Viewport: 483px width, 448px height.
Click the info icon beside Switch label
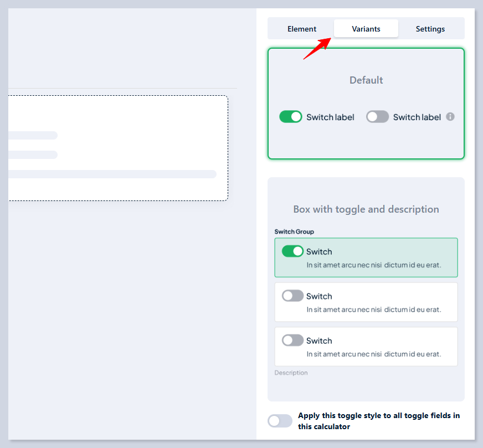click(x=450, y=117)
